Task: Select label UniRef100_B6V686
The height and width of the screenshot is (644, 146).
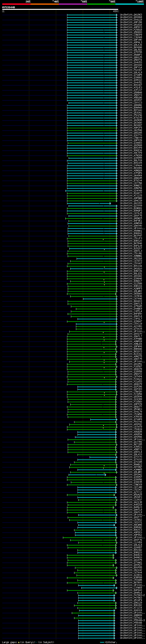Action: point(131,48)
